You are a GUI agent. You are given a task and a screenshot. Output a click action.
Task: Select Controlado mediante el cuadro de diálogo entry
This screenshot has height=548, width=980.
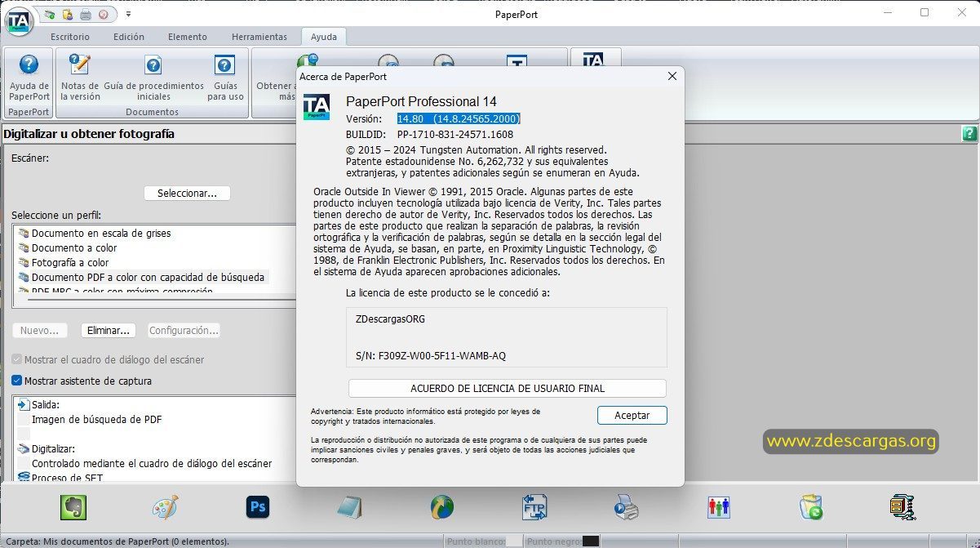pos(152,463)
